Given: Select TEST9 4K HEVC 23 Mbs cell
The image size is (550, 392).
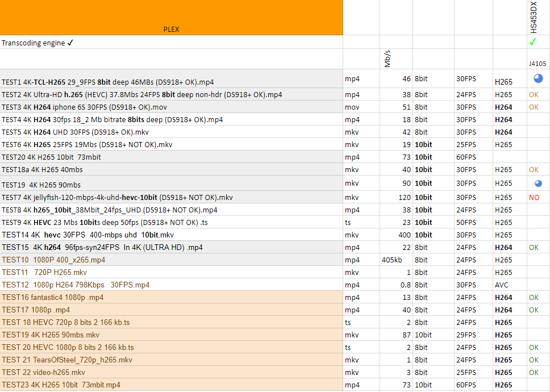Looking at the screenshot, I should [x=171, y=222].
